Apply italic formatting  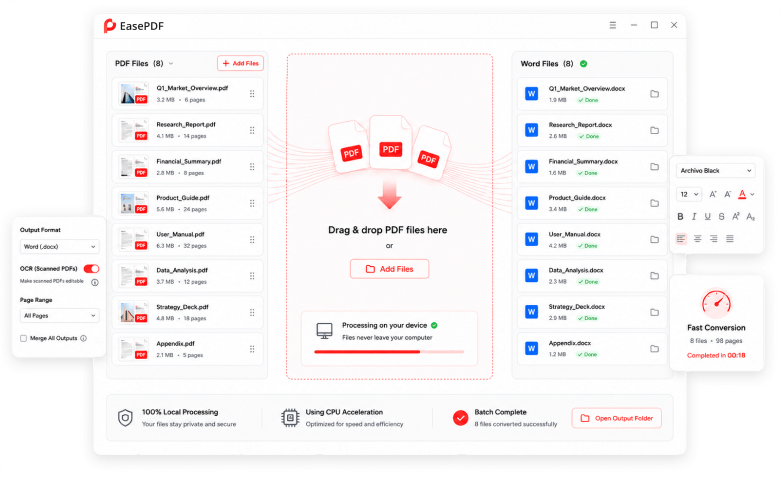(x=694, y=216)
